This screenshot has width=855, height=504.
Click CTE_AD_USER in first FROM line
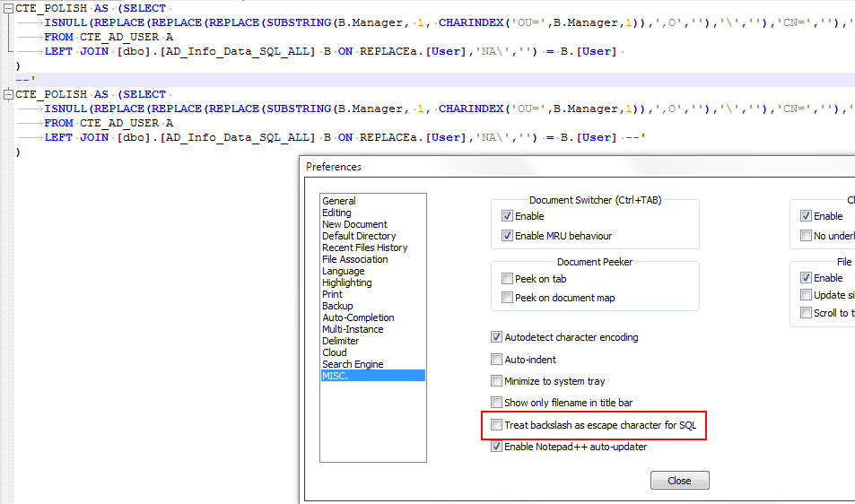[119, 37]
